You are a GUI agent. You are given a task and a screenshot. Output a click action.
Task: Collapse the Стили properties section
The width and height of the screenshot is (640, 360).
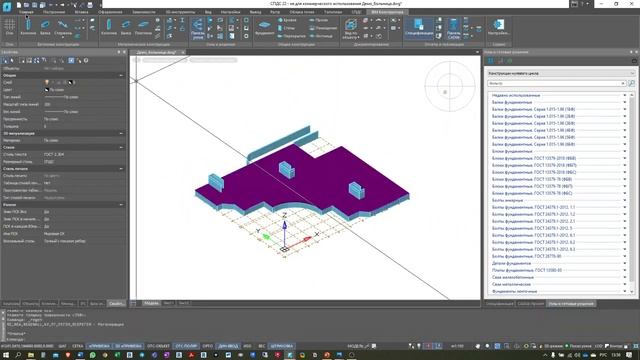pyautogui.click(x=121, y=147)
